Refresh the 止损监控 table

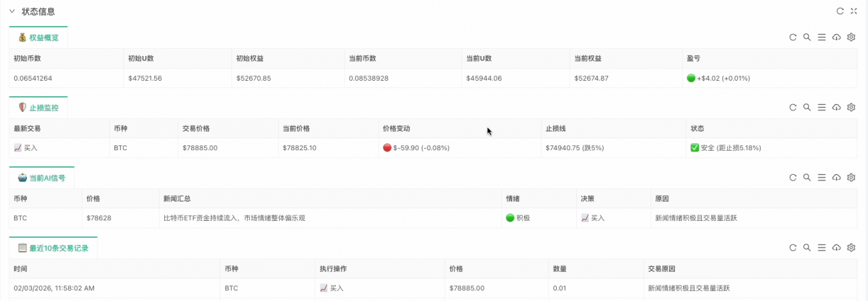coord(793,107)
